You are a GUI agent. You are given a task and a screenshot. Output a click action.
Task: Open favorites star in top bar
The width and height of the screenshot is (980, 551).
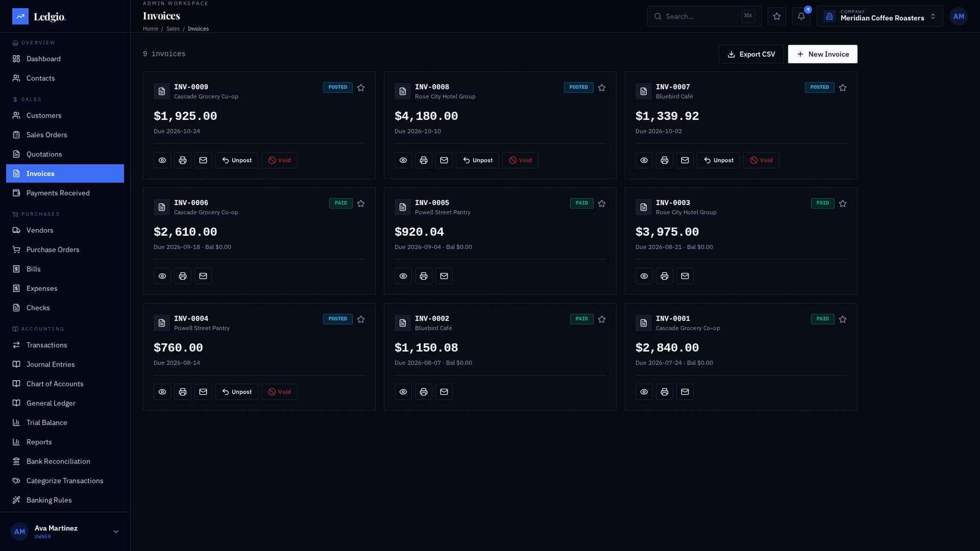[x=777, y=17]
